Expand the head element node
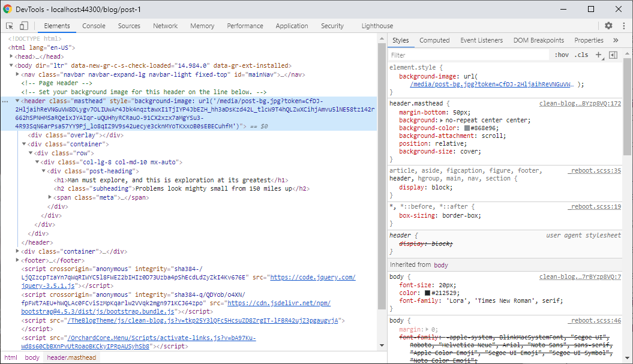Viewport: 633px width, 364px height. click(11, 56)
